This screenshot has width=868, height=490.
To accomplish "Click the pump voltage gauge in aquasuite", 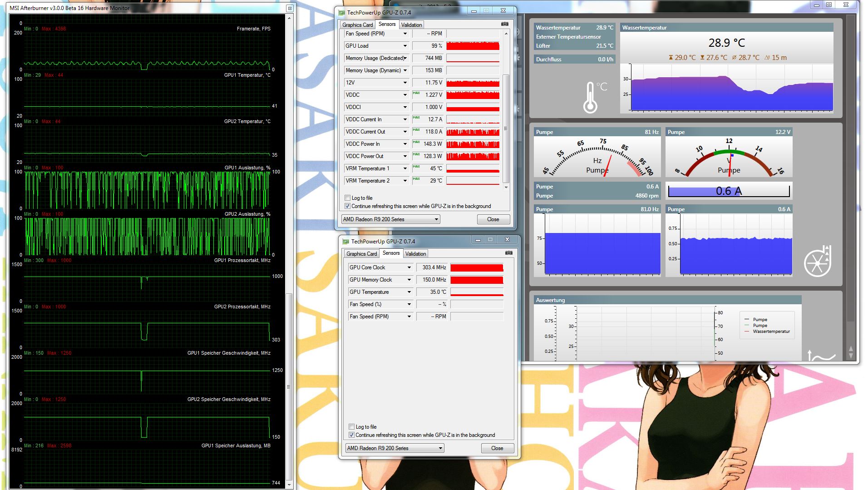I will (729, 157).
